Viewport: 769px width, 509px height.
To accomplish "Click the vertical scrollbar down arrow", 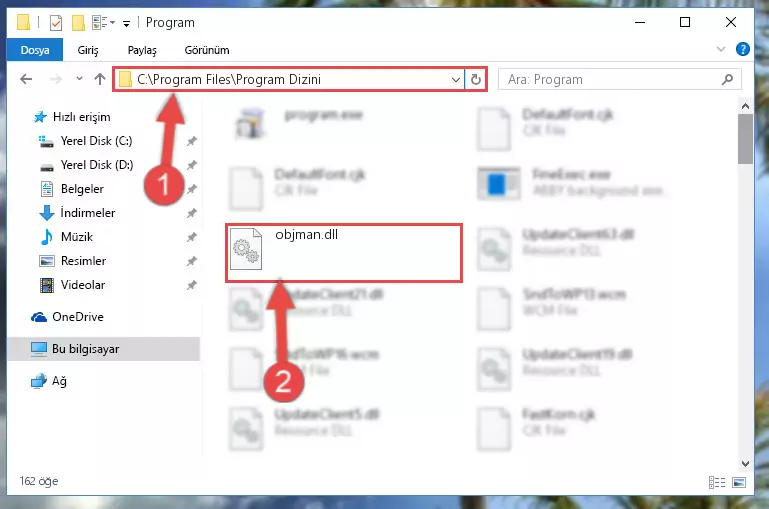I will [745, 463].
